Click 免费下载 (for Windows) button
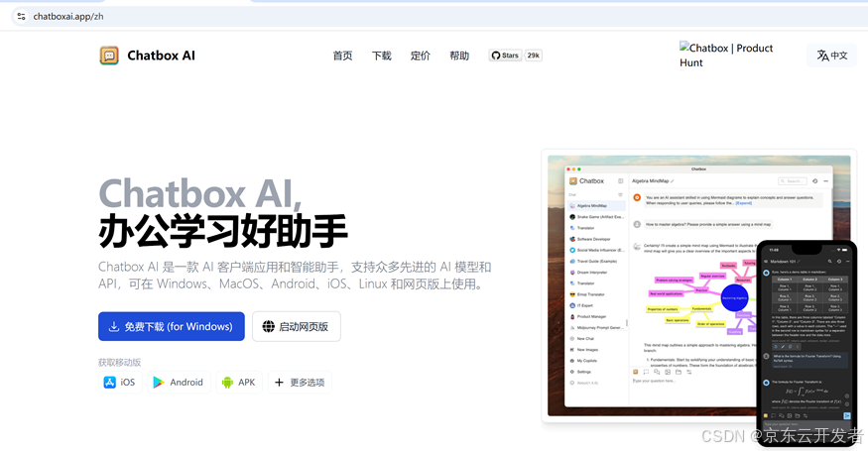Screen dimensions: 868x451 pyautogui.click(x=172, y=326)
